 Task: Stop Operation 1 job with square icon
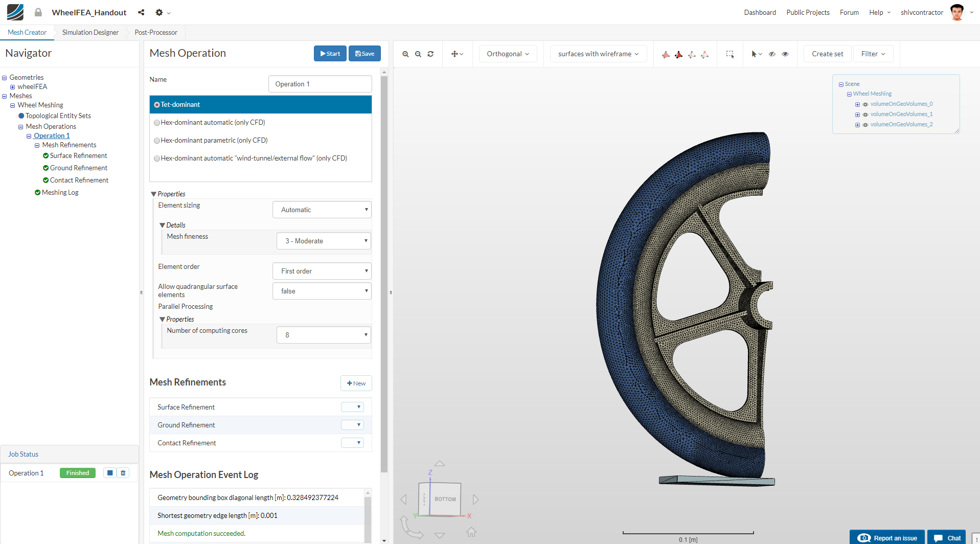[x=110, y=473]
